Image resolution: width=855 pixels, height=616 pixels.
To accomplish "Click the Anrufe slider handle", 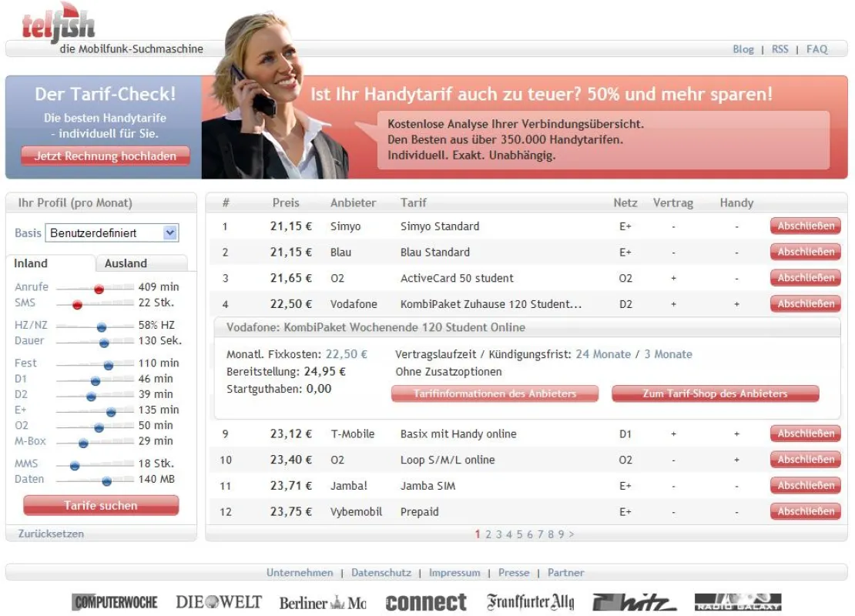I will pos(99,289).
